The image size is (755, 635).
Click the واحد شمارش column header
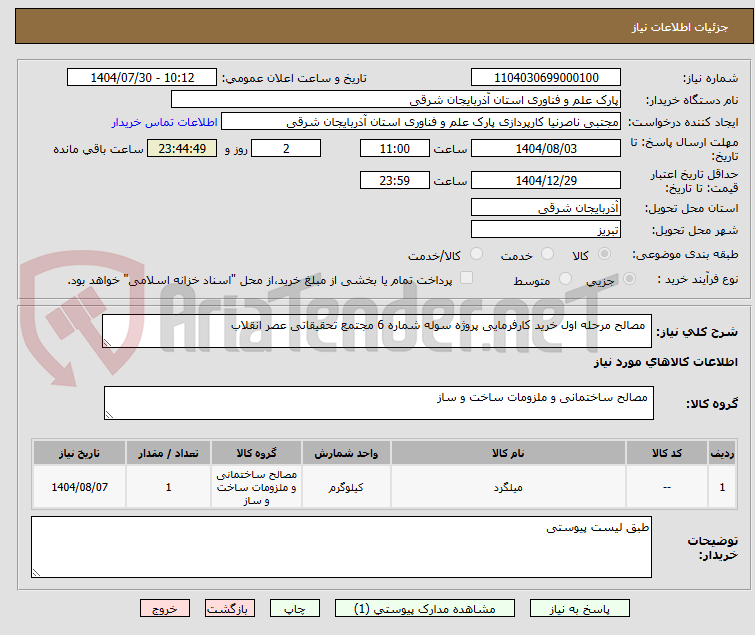tap(346, 453)
